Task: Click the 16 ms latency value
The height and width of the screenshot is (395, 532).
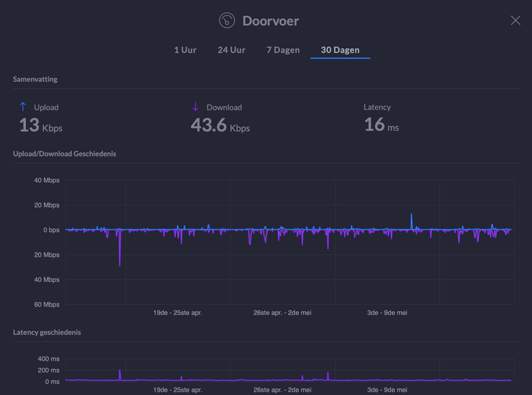Action: coord(381,125)
